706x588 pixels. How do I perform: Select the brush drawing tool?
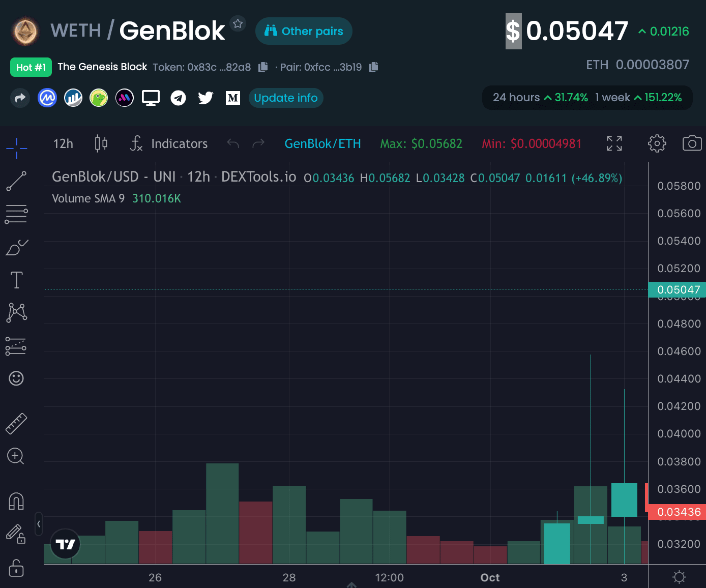[x=16, y=247]
